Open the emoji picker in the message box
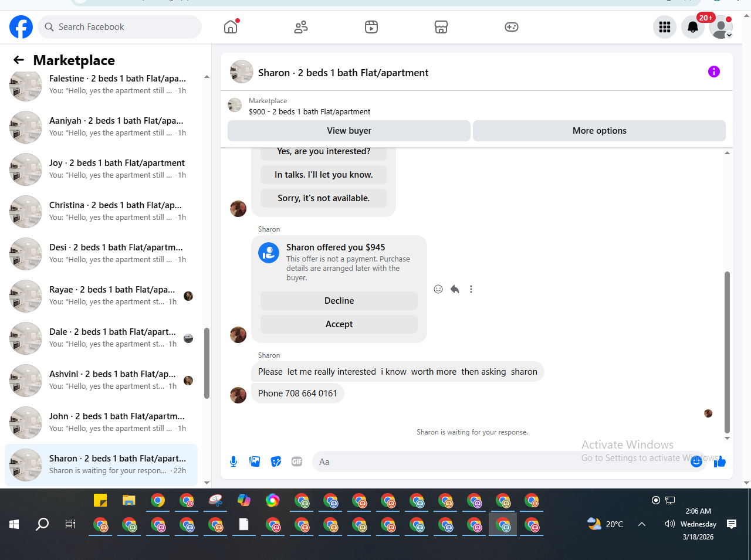This screenshot has width=751, height=560. tap(696, 462)
